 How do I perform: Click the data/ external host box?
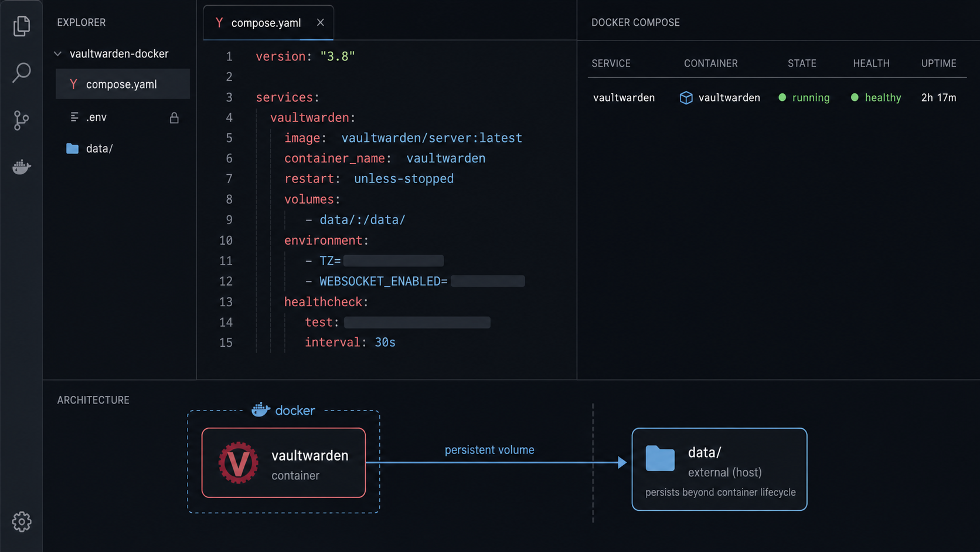pyautogui.click(x=719, y=469)
